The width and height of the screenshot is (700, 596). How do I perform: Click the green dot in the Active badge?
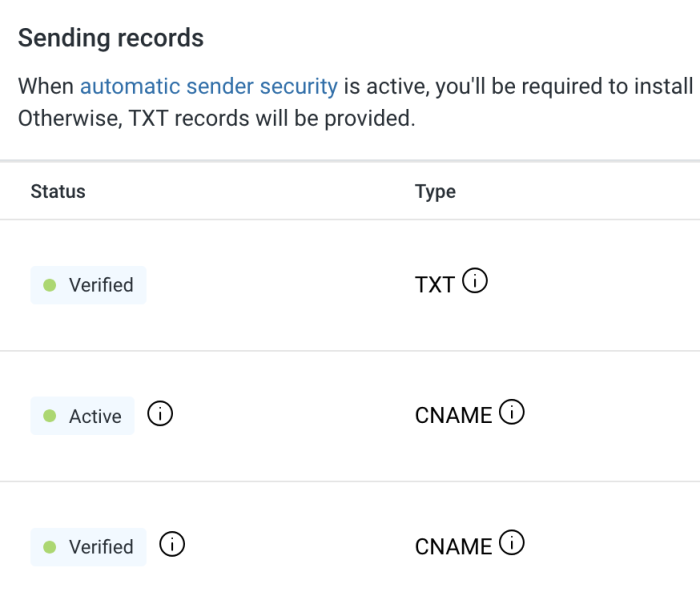pos(50,416)
